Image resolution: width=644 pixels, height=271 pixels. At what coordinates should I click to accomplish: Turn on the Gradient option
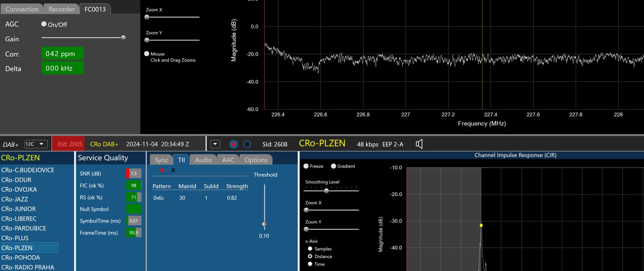pos(334,166)
